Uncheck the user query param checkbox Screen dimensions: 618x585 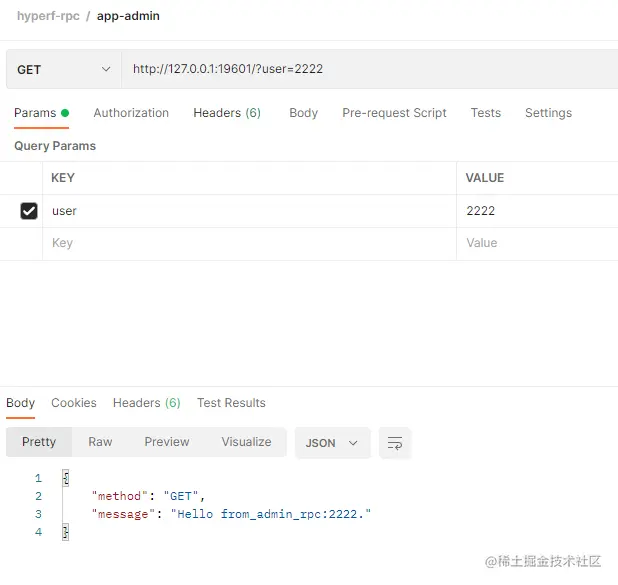tap(29, 211)
